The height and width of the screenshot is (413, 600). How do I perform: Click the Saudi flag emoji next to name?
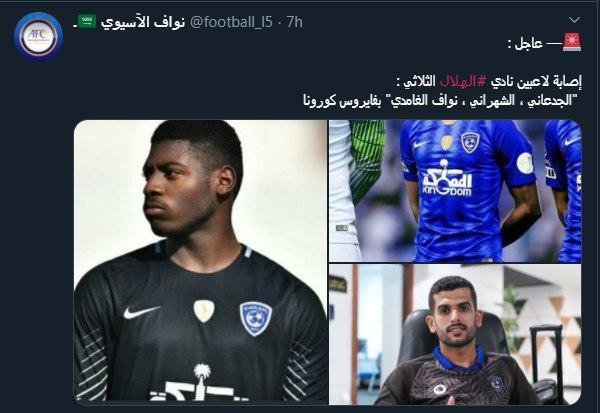click(x=87, y=21)
